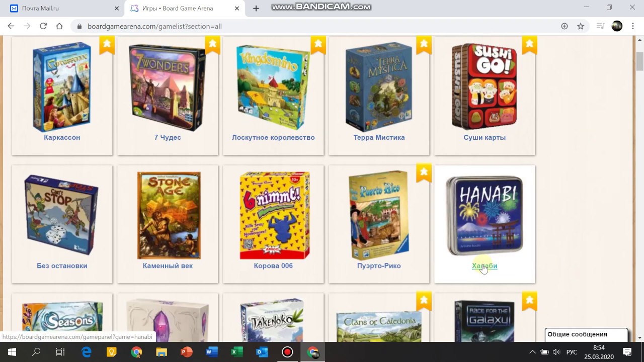Click the page vertical scrollbar thumb
The width and height of the screenshot is (644, 362).
(x=639, y=62)
